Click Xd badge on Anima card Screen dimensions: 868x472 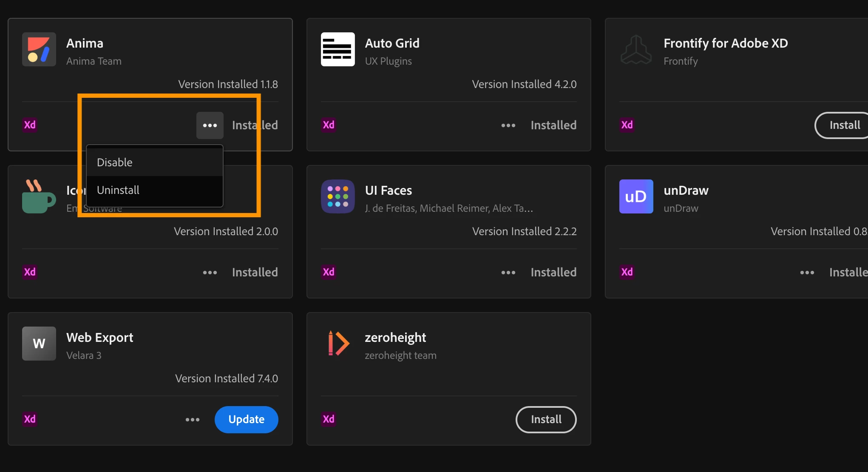30,125
